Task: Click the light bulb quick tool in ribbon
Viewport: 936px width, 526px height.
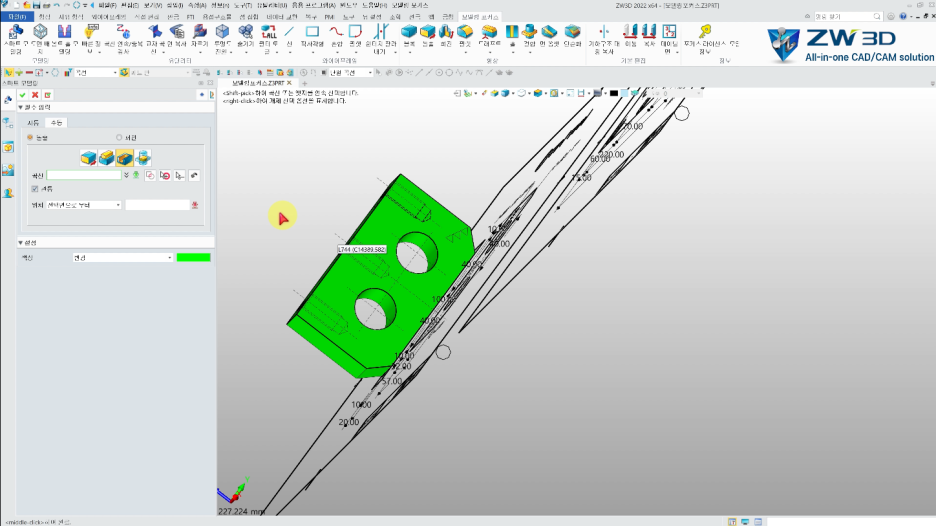Action: [90, 38]
